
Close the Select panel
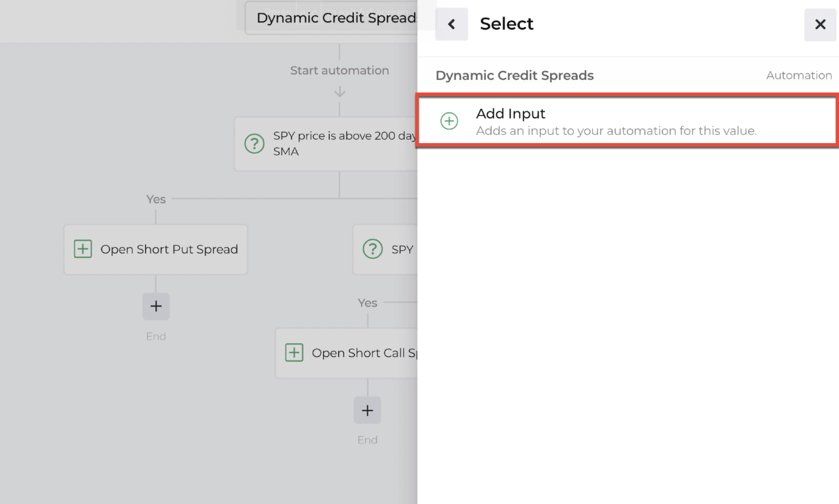[x=820, y=24]
